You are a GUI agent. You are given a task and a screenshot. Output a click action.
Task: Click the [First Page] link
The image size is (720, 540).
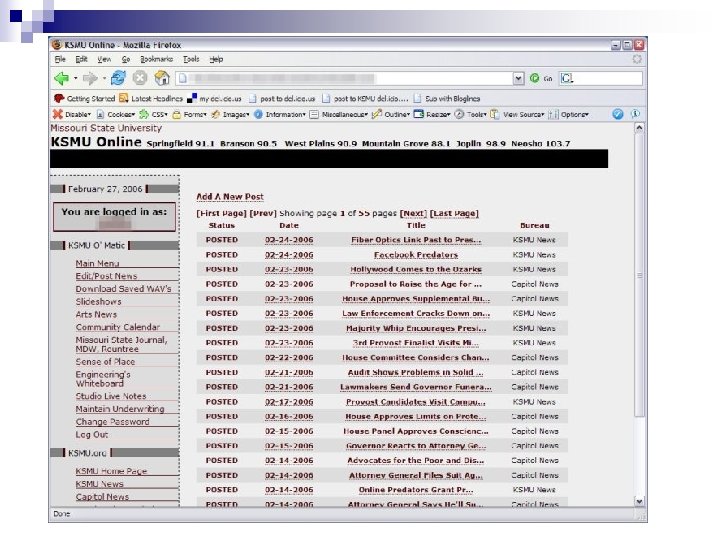coord(221,213)
